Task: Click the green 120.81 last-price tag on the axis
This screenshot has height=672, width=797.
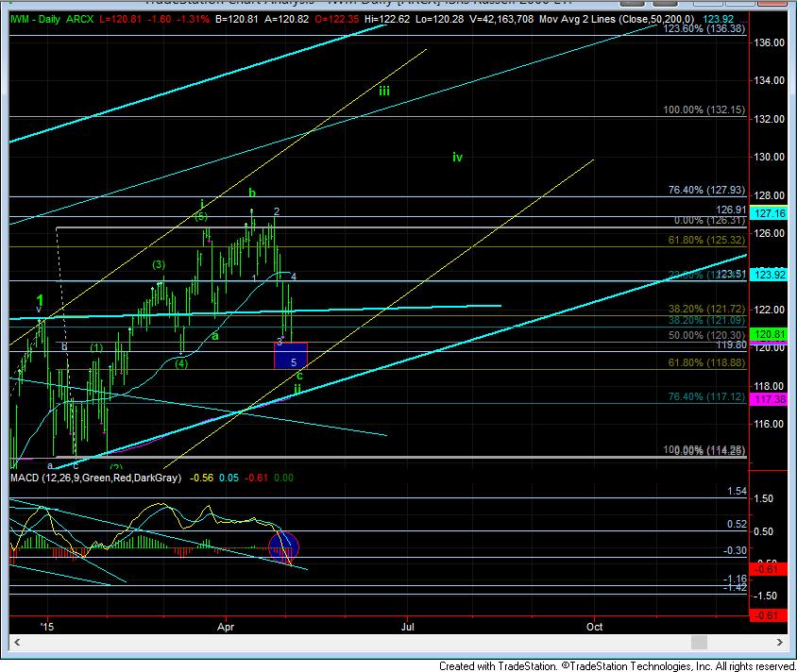Action: [770, 334]
